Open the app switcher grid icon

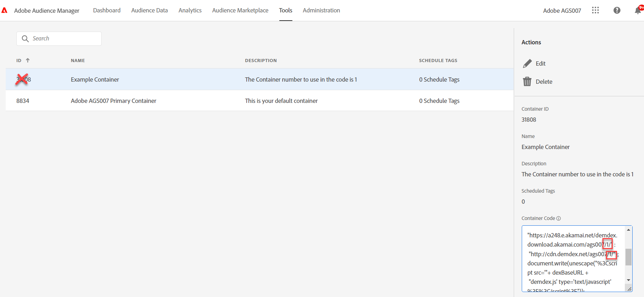click(595, 10)
